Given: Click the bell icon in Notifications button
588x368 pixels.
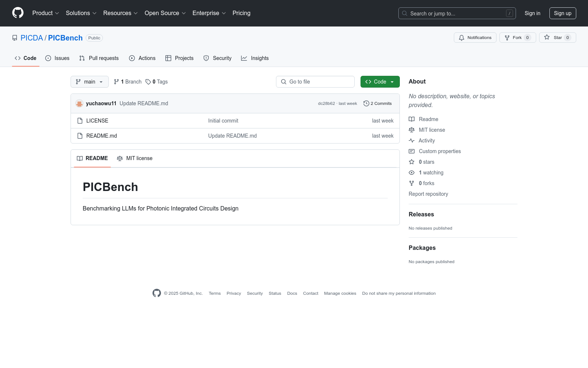Looking at the screenshot, I should 462,38.
